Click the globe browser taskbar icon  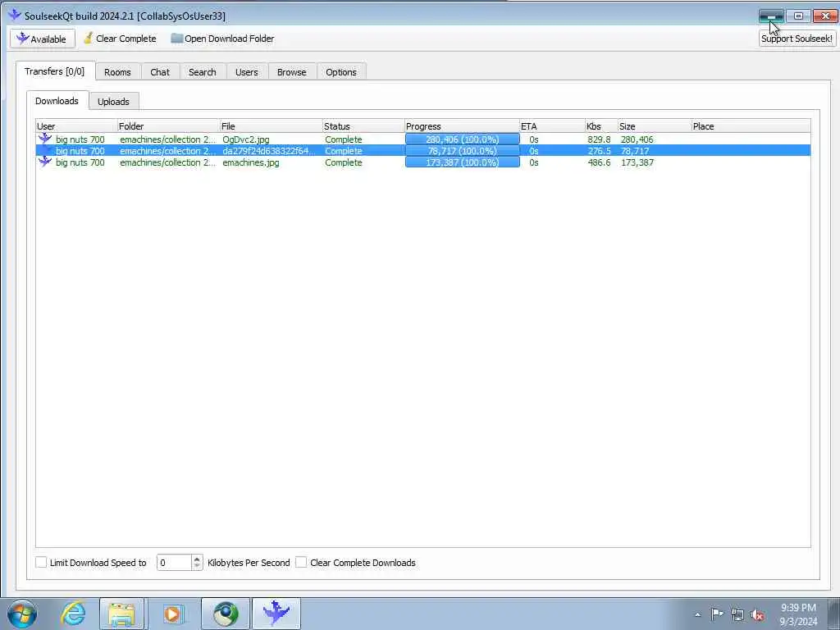226,614
